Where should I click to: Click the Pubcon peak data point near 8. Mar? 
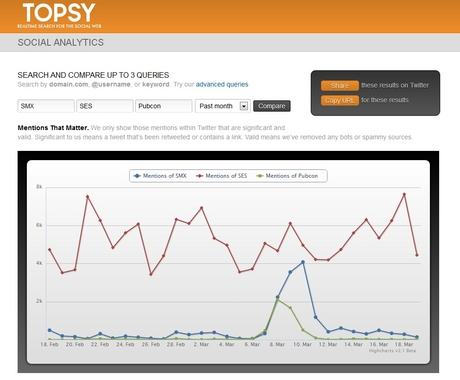(277, 300)
